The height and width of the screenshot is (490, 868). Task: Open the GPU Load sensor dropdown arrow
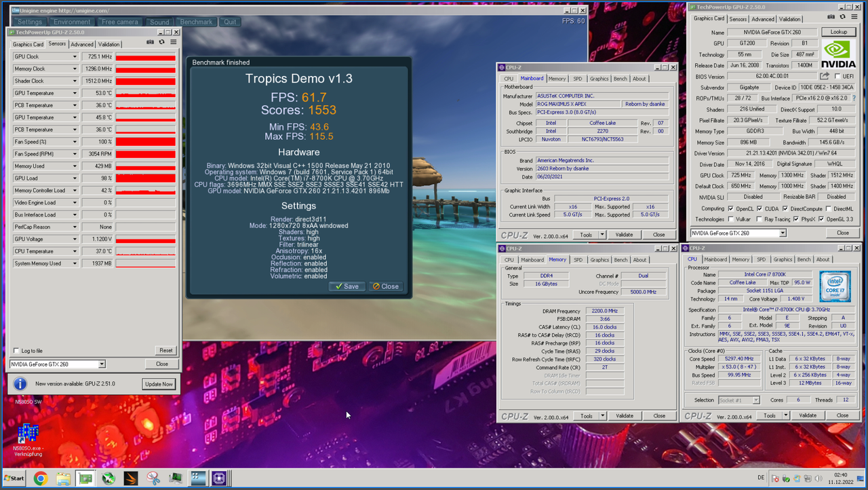coord(75,178)
